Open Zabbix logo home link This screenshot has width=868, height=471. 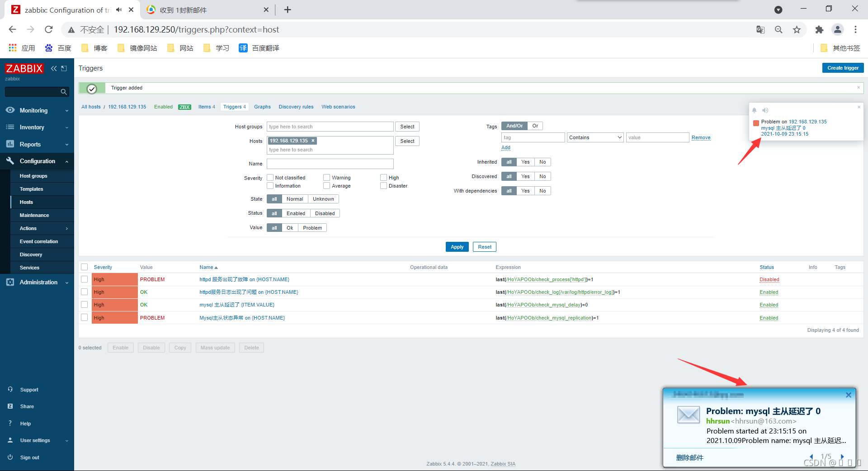point(24,68)
